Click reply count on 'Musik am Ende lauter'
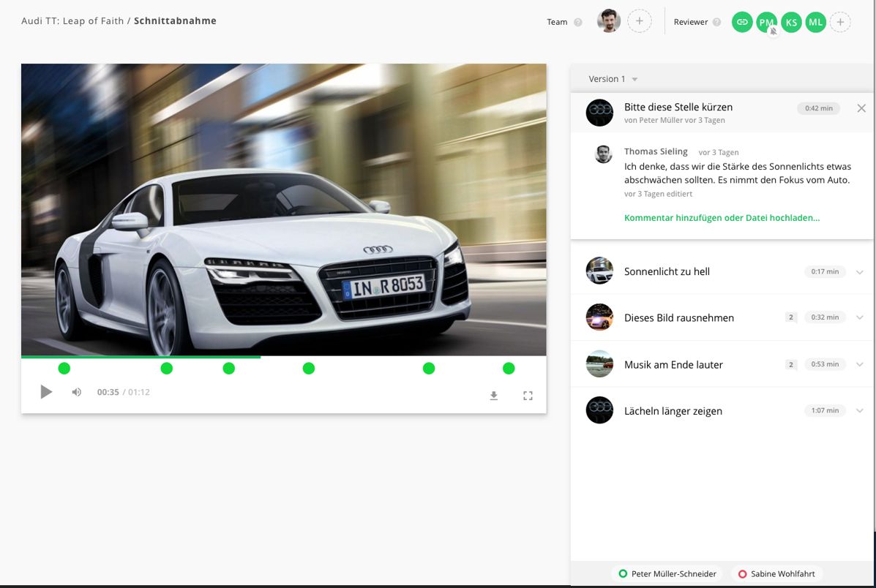Screen dimensions: 876x588 pyautogui.click(x=790, y=365)
